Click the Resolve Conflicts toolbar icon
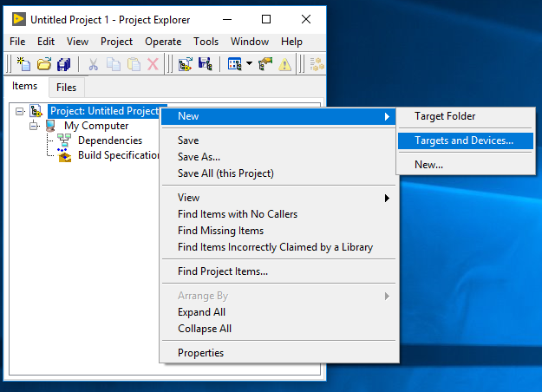 point(265,64)
